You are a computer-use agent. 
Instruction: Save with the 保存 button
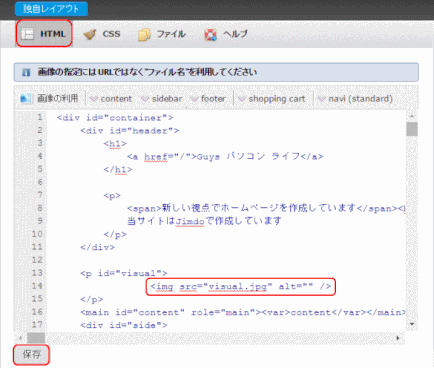pos(32,355)
